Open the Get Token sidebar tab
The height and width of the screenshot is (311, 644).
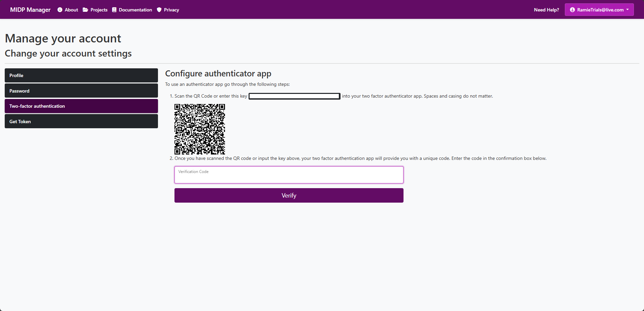pos(81,121)
